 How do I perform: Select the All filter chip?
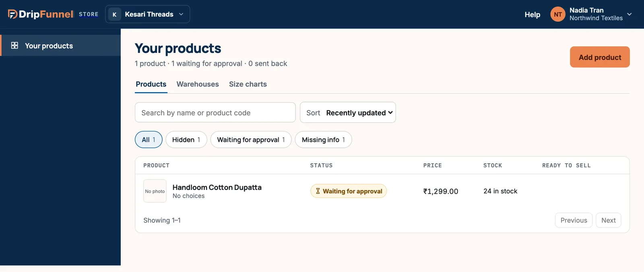tap(149, 139)
